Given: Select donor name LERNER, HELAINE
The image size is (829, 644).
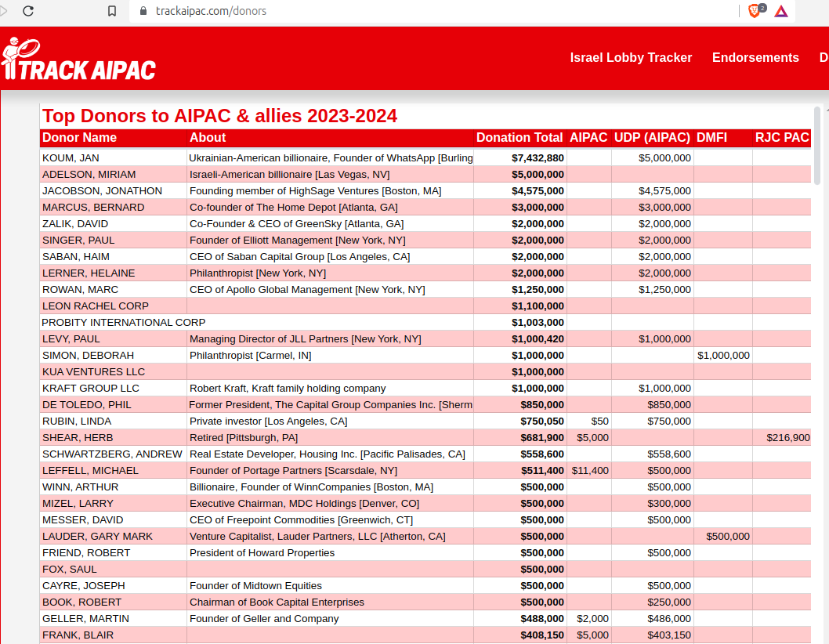Looking at the screenshot, I should pyautogui.click(x=89, y=273).
